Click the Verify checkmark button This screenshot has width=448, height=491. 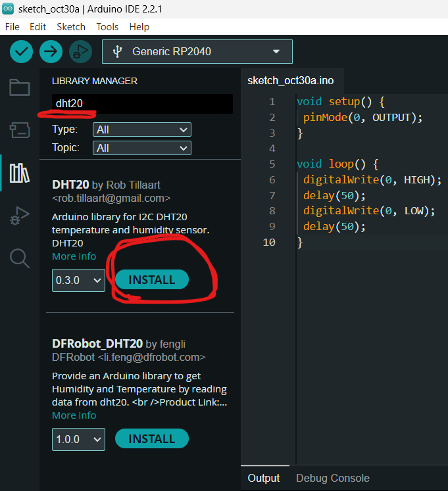pyautogui.click(x=21, y=51)
